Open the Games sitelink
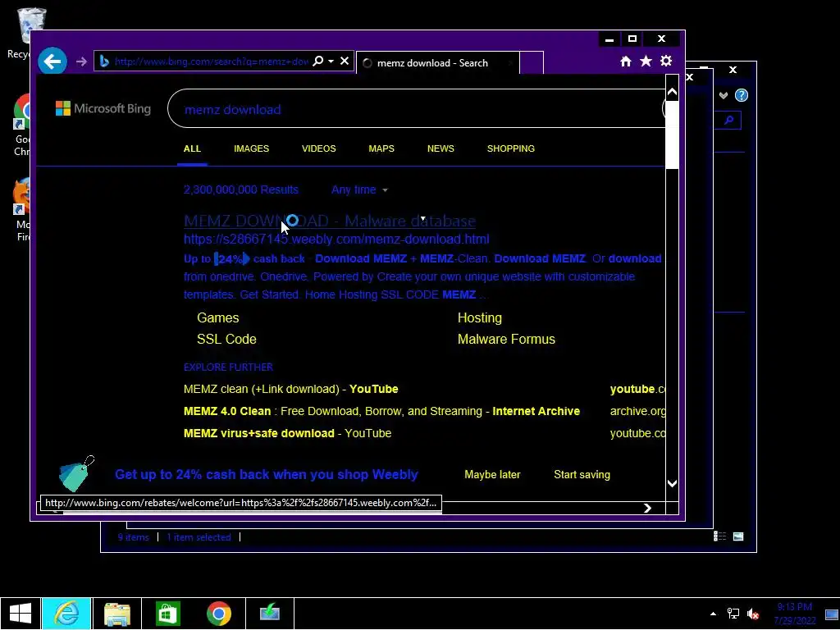Image resolution: width=840 pixels, height=630 pixels. point(218,317)
